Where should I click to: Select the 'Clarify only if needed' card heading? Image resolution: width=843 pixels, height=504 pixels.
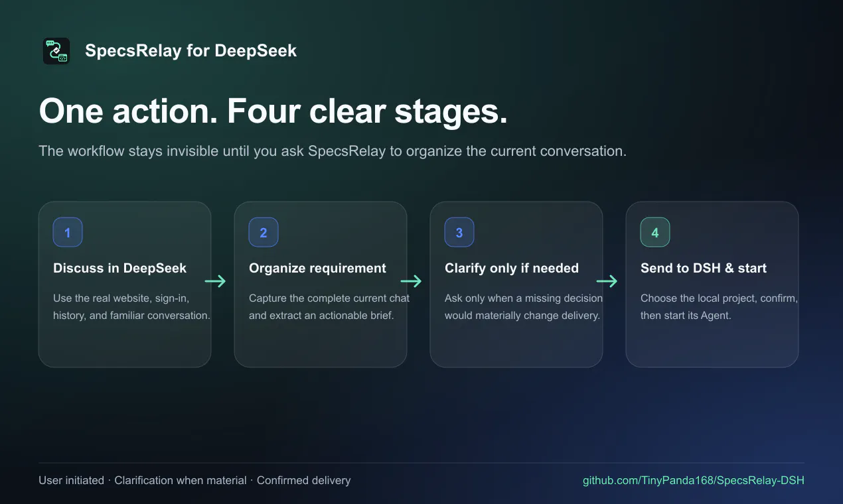point(512,269)
